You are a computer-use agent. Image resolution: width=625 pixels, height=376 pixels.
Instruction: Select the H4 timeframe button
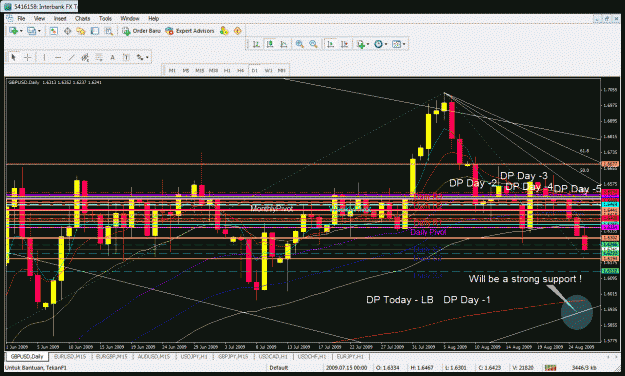(241, 70)
